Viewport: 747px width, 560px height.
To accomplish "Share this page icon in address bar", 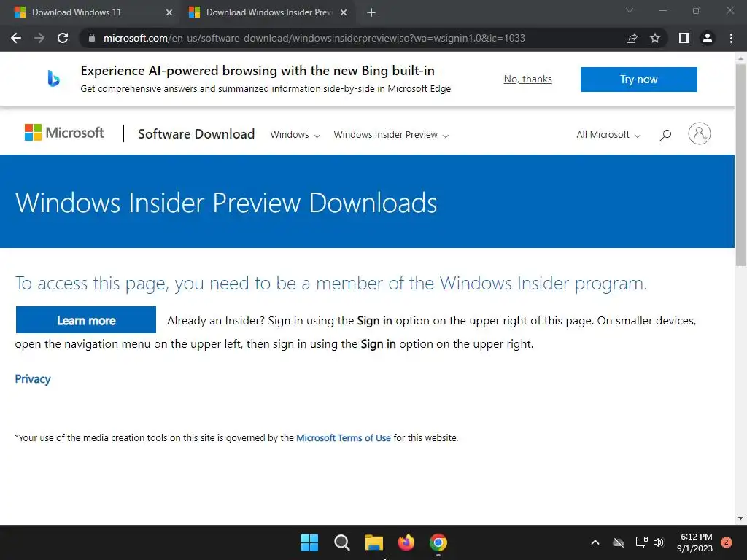I will coord(632,38).
